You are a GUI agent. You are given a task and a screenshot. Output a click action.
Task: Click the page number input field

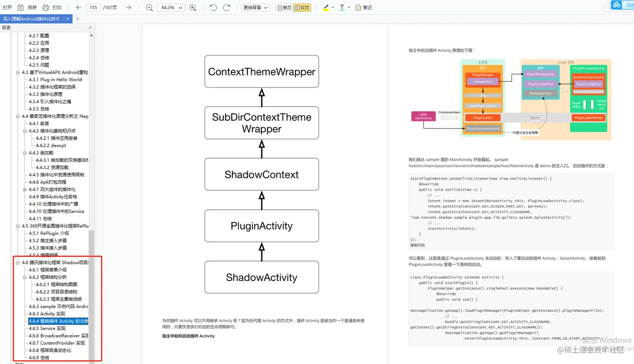tap(93, 8)
